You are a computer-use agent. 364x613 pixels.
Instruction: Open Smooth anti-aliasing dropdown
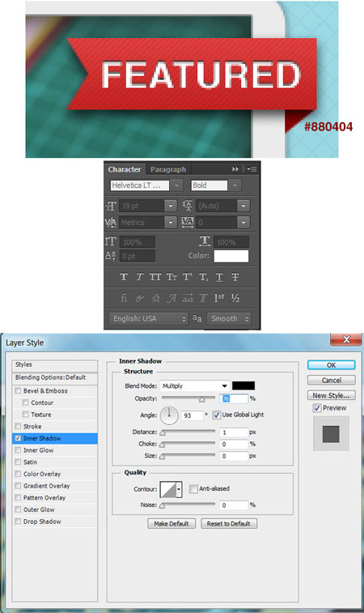coord(229,318)
